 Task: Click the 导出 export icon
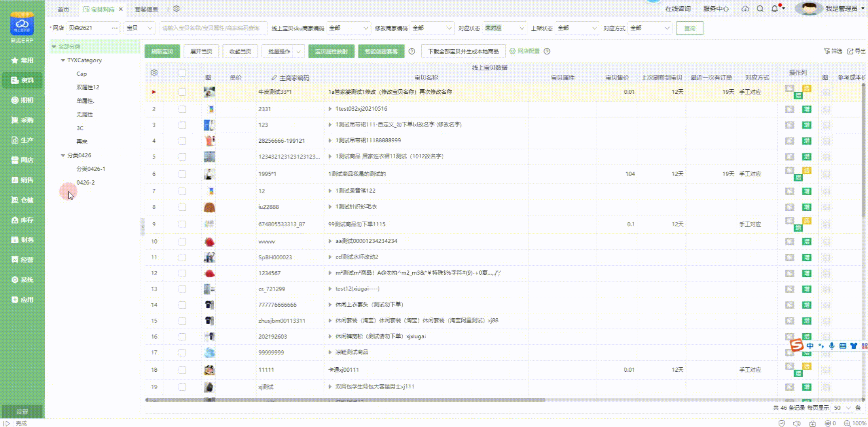tap(851, 51)
